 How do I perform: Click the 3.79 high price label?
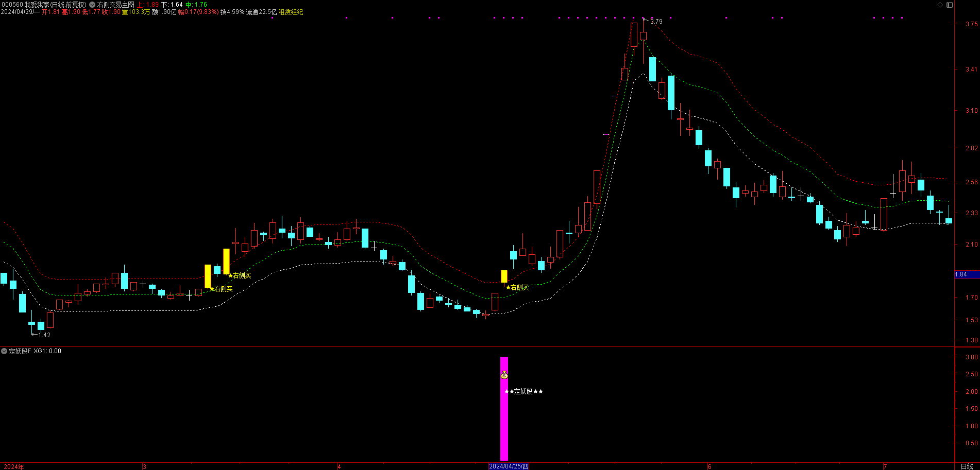(x=656, y=22)
